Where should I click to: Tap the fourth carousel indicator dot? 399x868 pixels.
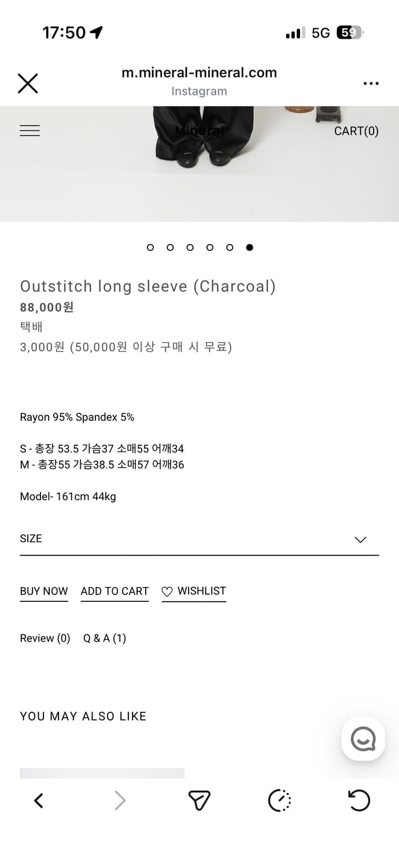(210, 247)
